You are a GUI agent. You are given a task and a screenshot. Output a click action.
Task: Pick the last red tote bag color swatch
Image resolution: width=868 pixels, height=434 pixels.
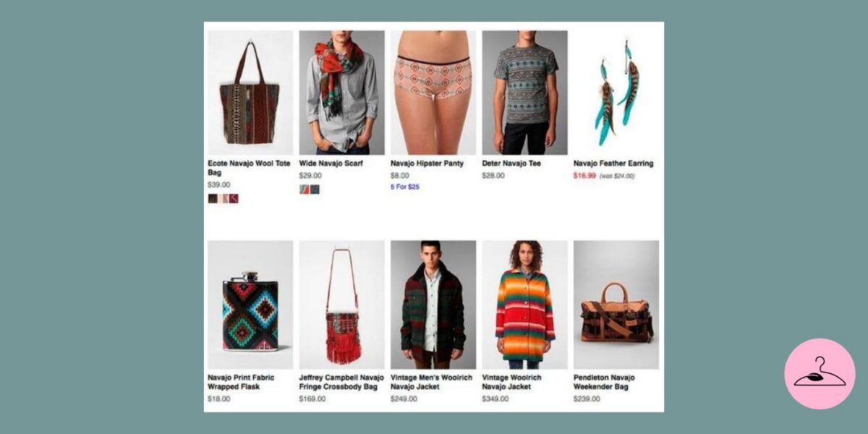pos(234,198)
